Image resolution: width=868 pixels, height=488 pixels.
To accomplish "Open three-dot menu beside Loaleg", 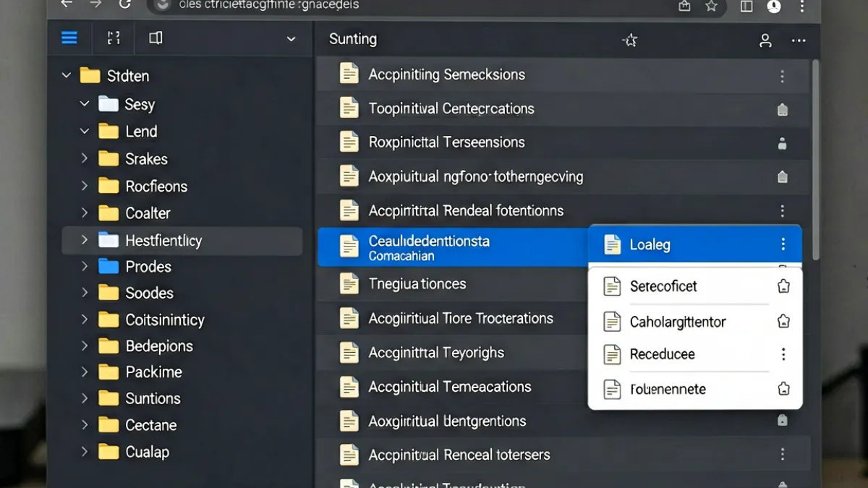I will click(783, 244).
